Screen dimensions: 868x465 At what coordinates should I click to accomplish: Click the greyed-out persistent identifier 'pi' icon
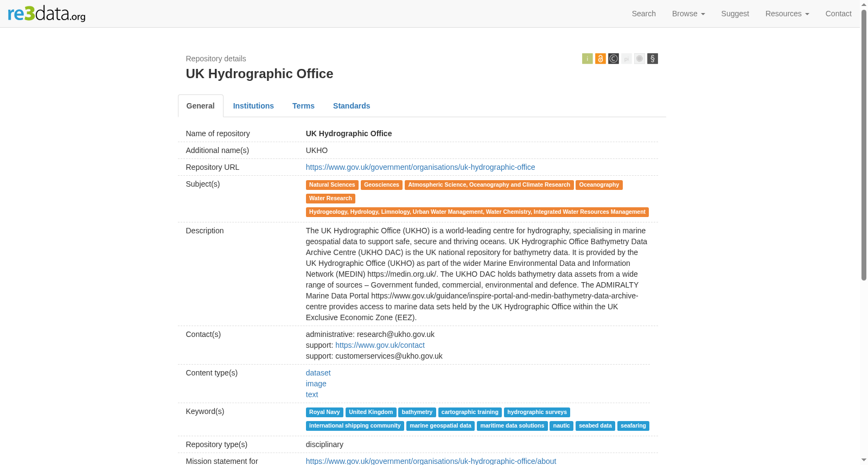tap(627, 59)
